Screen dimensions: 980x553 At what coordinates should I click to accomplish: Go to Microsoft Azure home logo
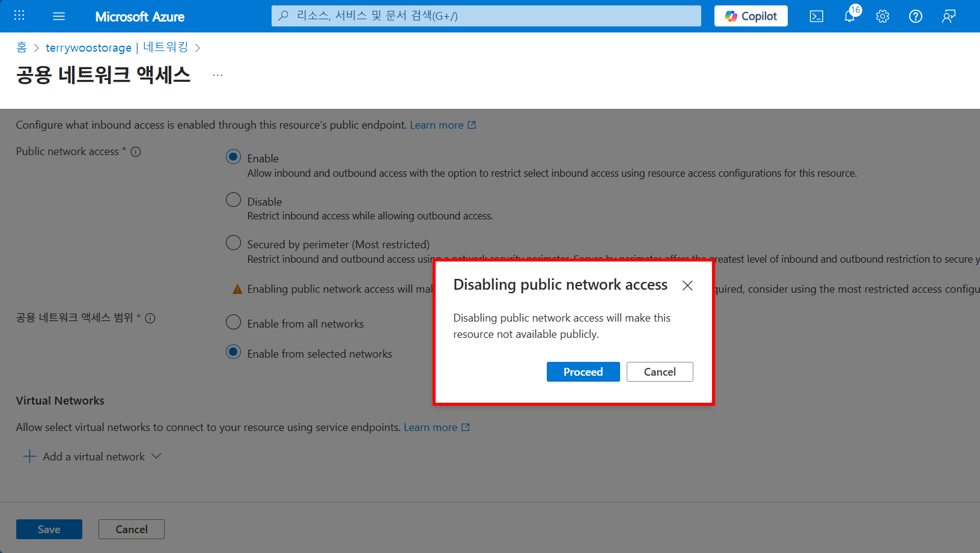tap(139, 17)
